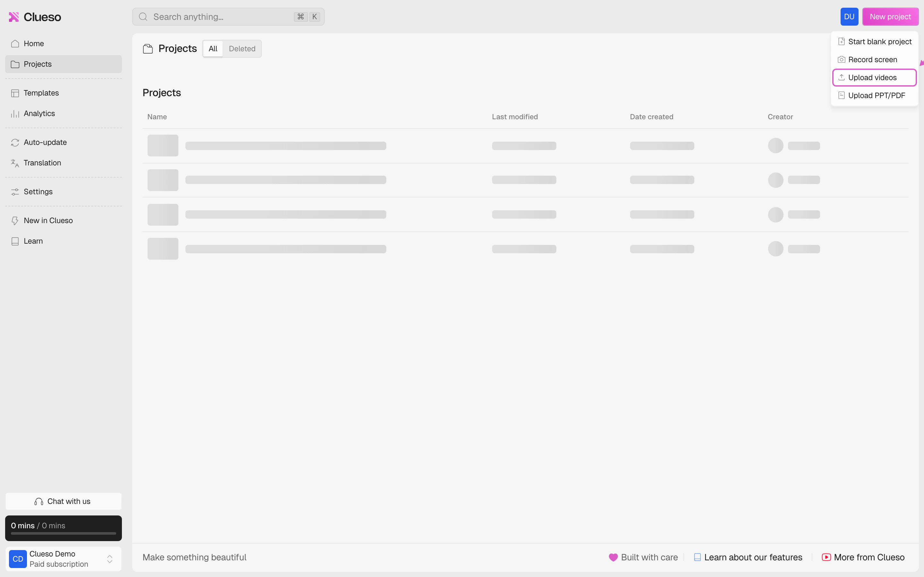Select the Projects folder icon in sidebar
Screen dimensions: 924x577
point(15,64)
